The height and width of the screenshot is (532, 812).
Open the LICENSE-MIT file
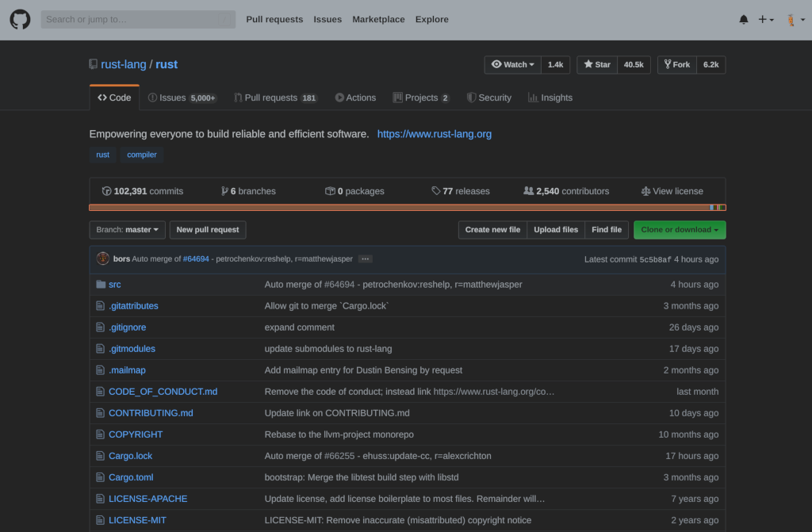(x=138, y=520)
